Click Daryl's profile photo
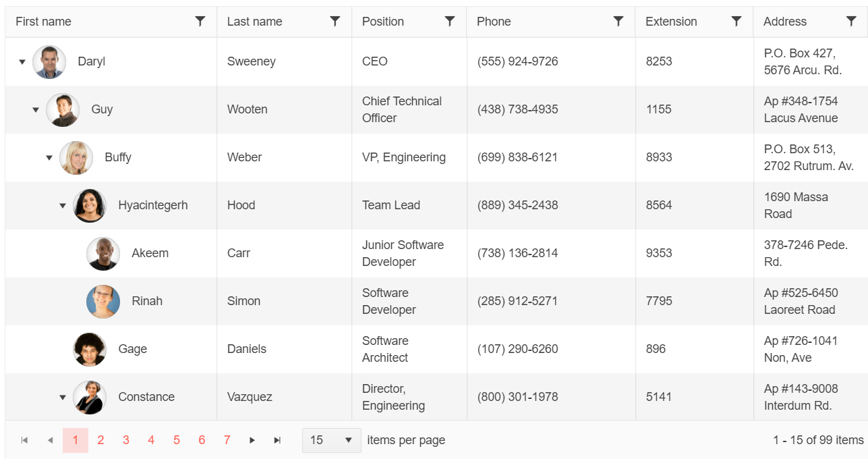This screenshot has width=868, height=459. (49, 61)
